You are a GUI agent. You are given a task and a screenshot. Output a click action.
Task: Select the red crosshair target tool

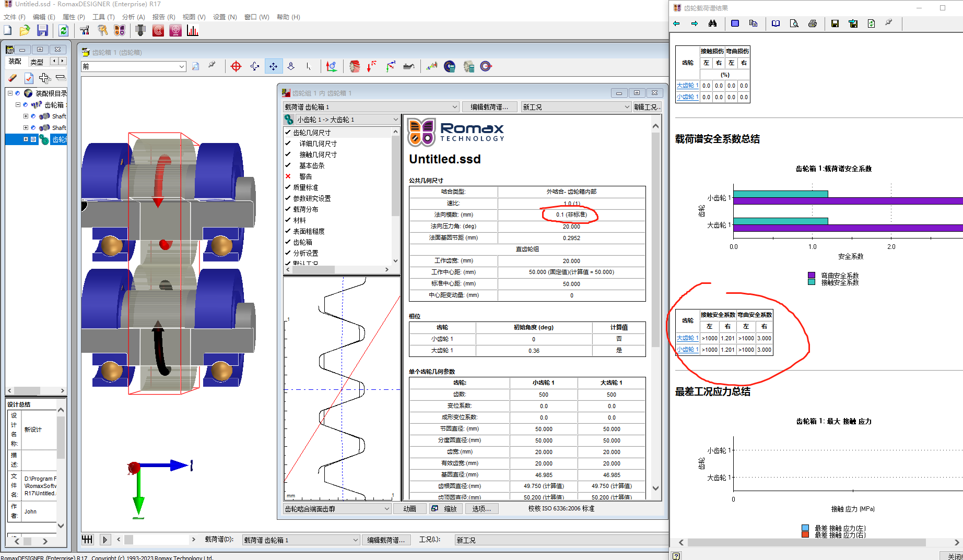(236, 66)
